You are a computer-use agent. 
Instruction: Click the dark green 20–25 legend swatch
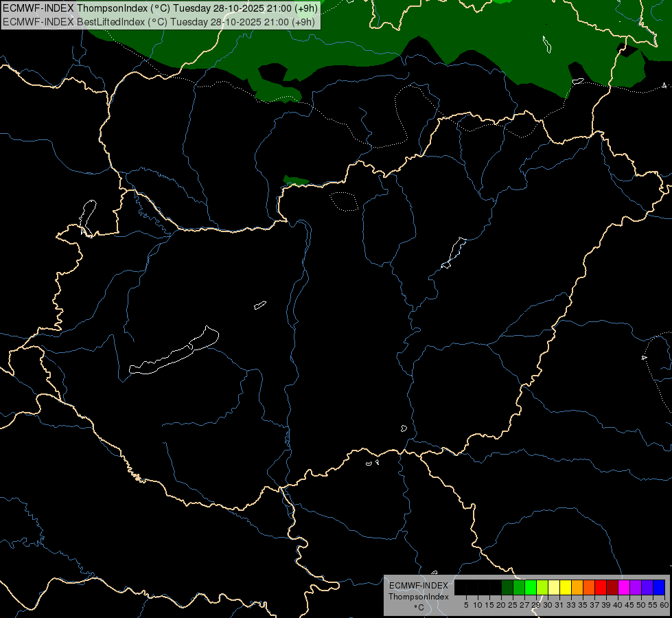pyautogui.click(x=507, y=587)
